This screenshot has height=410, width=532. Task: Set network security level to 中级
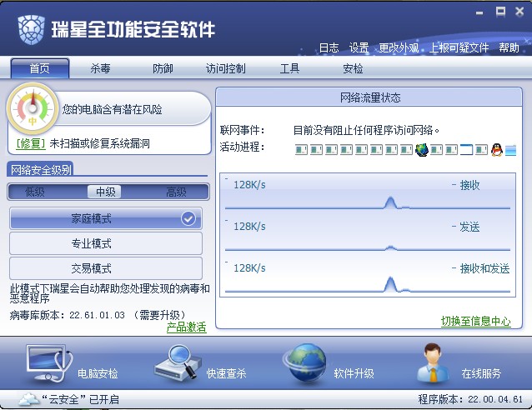point(106,192)
